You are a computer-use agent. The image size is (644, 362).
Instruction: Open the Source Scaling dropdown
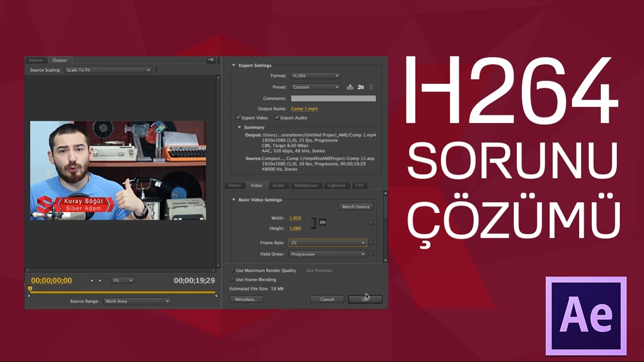[x=108, y=70]
